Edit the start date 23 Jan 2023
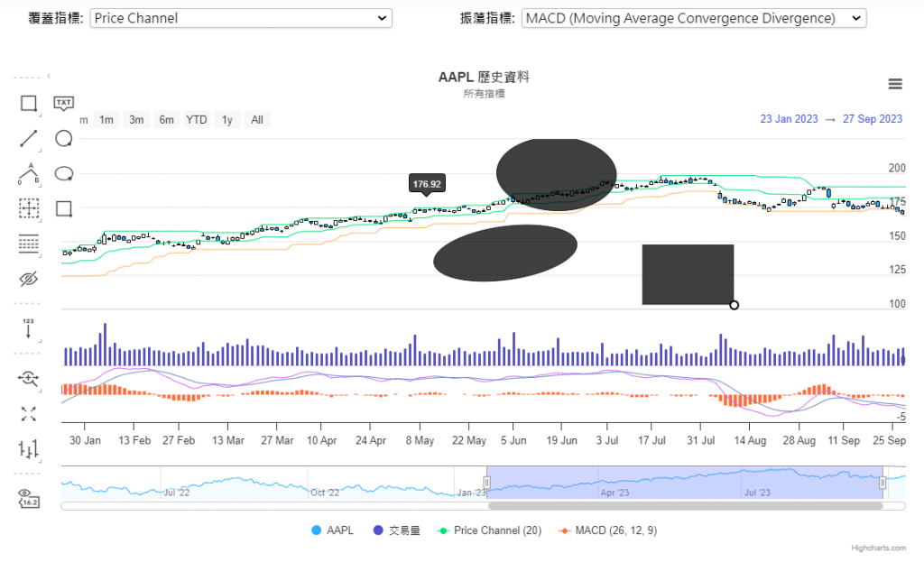This screenshot has height=562, width=924. tap(789, 119)
